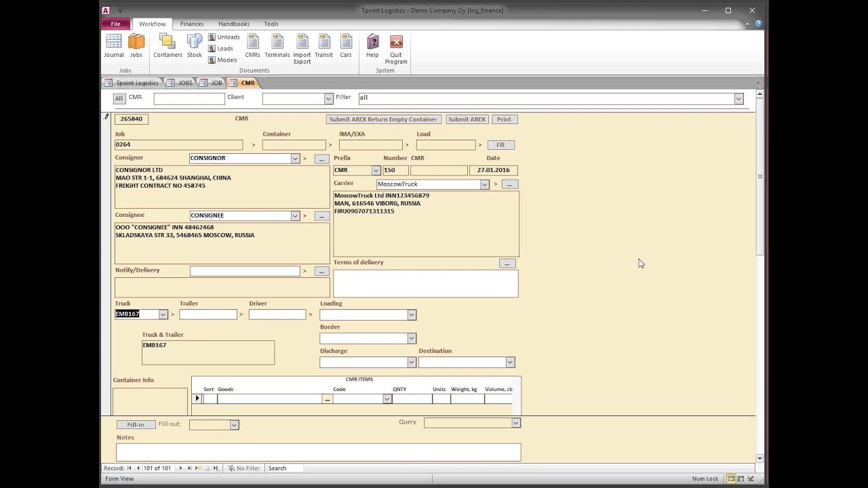Expand the Consignee dropdown
This screenshot has width=868, height=488.
(x=295, y=216)
